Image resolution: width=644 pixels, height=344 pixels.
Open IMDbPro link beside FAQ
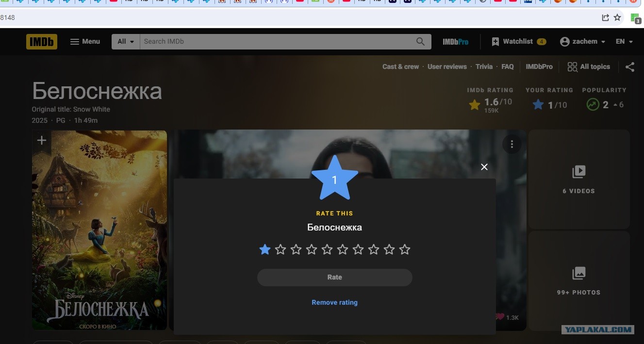point(539,67)
